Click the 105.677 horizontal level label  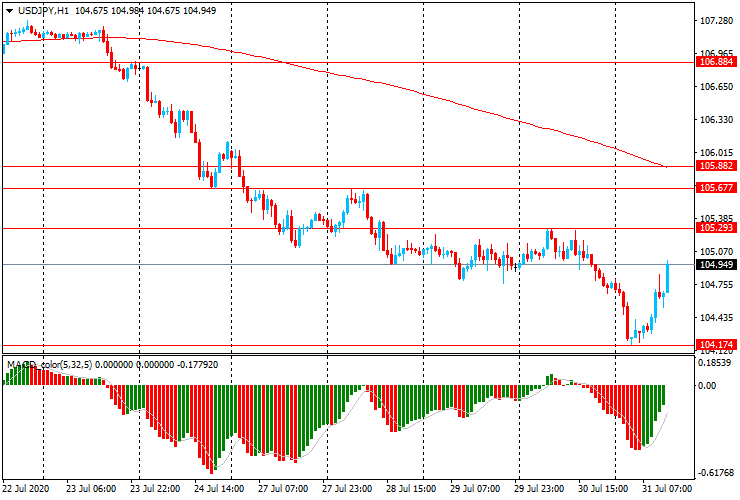pyautogui.click(x=716, y=188)
